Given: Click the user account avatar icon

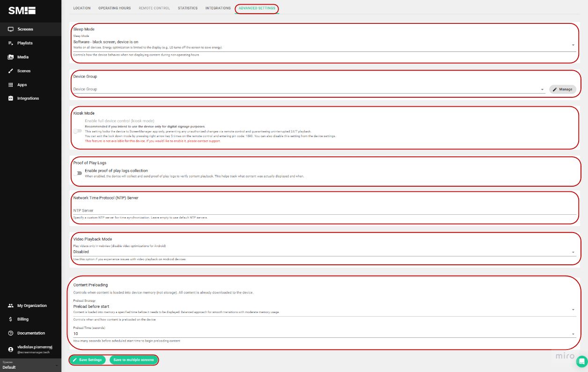Looking at the screenshot, I should [x=10, y=350].
